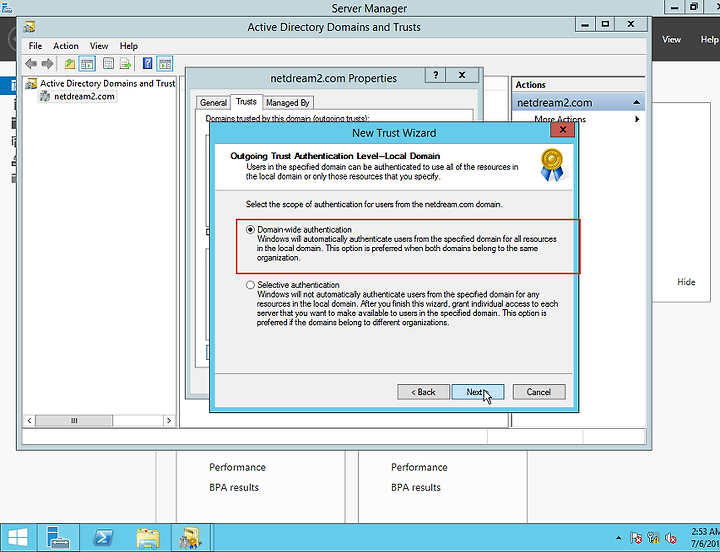Open Server Manager from the taskbar

pos(58,537)
